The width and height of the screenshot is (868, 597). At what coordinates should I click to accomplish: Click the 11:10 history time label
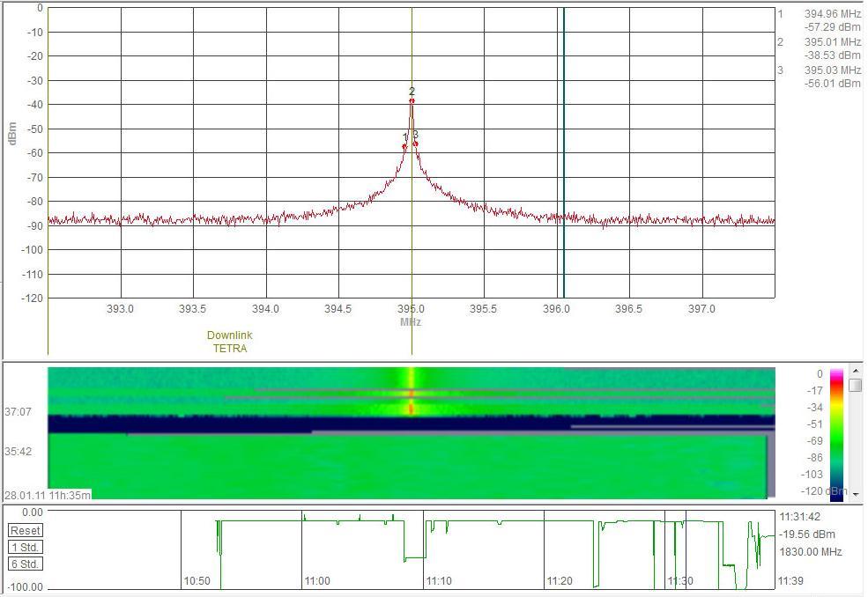439,581
